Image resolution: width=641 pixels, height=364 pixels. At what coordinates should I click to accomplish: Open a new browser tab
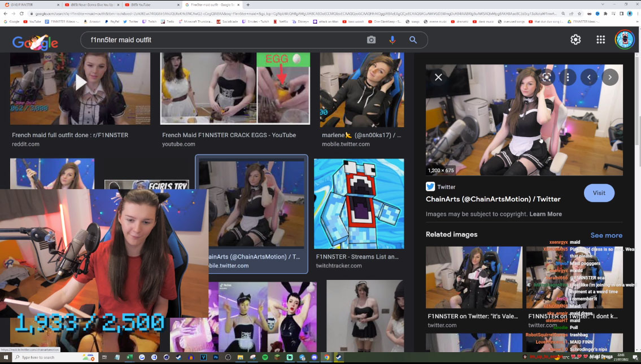248,5
